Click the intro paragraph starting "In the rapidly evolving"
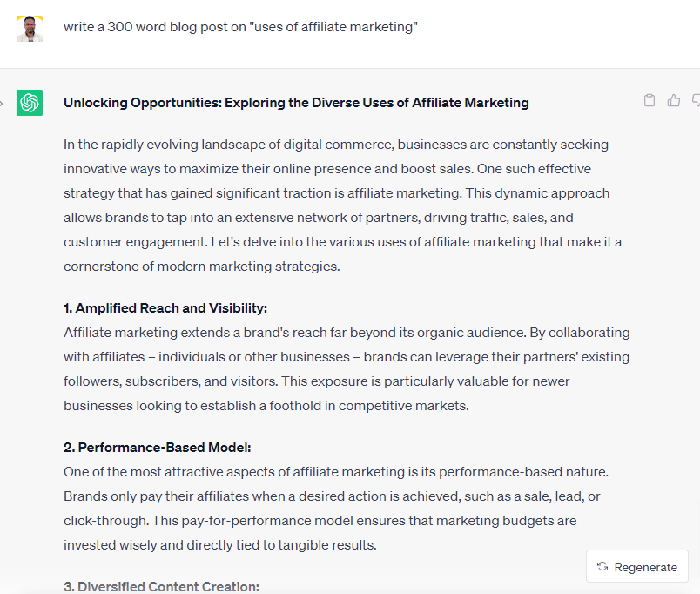 [x=336, y=145]
